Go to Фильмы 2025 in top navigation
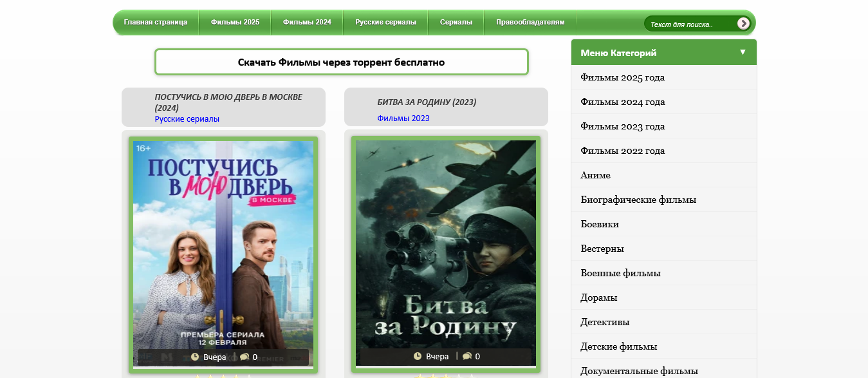The image size is (868, 378). tap(235, 22)
